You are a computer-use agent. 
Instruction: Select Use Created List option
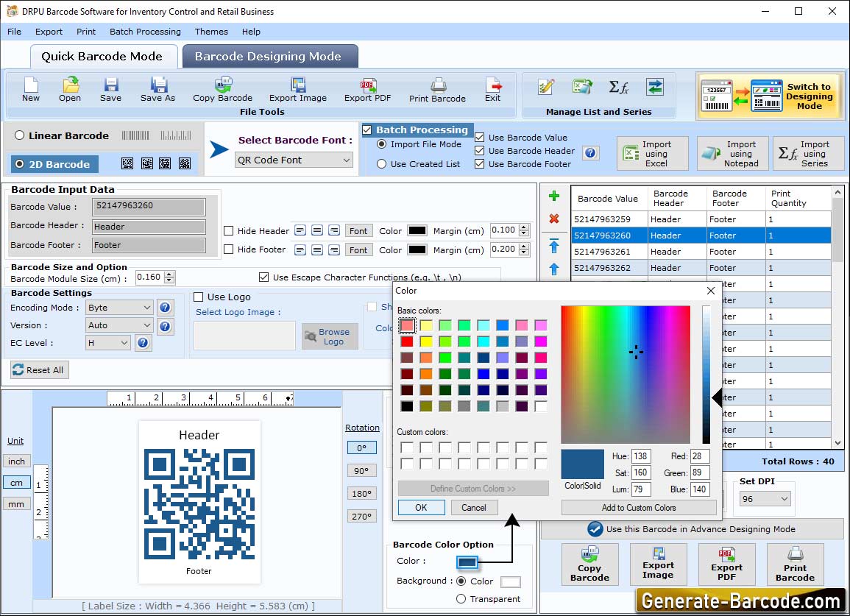382,164
